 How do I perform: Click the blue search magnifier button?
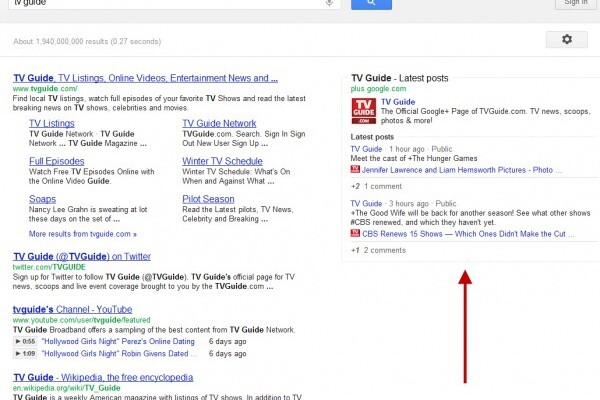pos(371,4)
